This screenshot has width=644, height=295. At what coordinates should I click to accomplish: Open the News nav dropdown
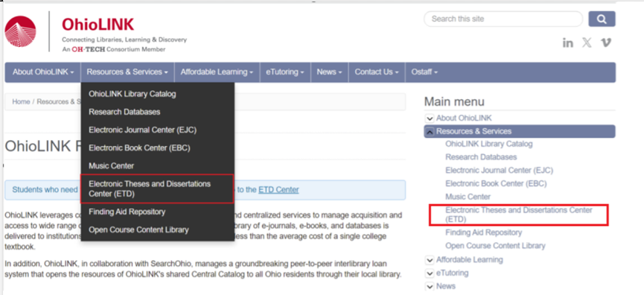[x=329, y=72]
